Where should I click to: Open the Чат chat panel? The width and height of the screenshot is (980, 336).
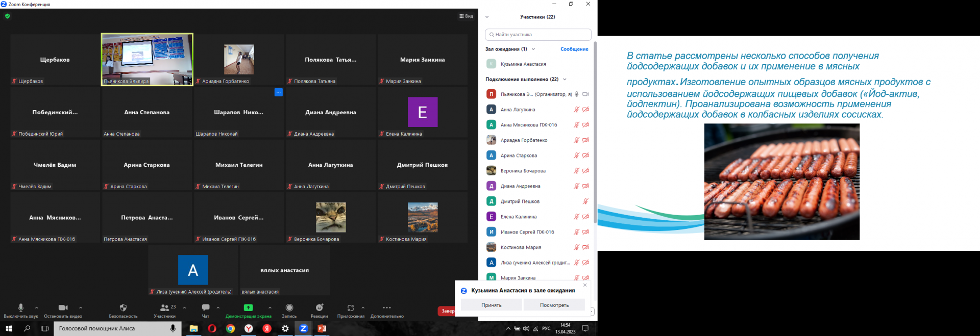click(206, 309)
